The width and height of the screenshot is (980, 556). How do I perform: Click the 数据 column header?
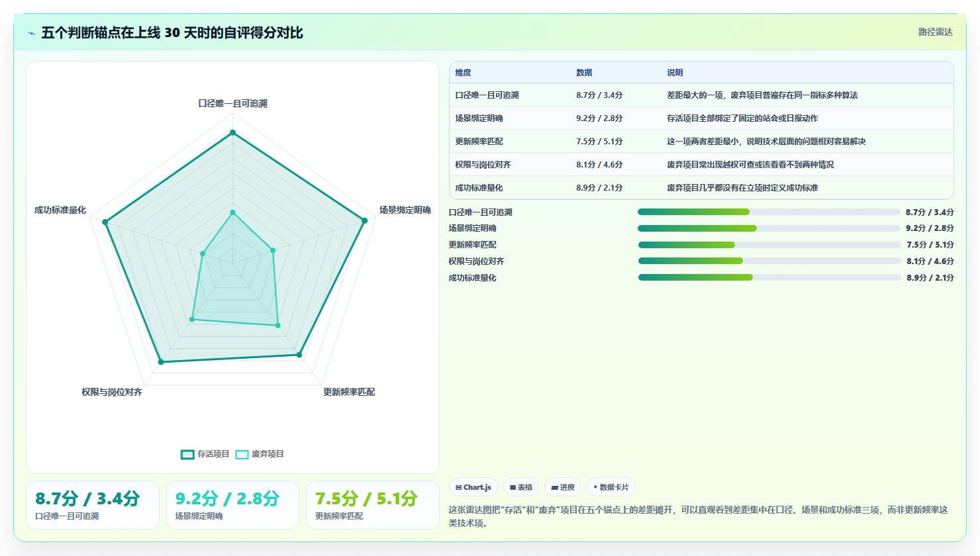(584, 73)
